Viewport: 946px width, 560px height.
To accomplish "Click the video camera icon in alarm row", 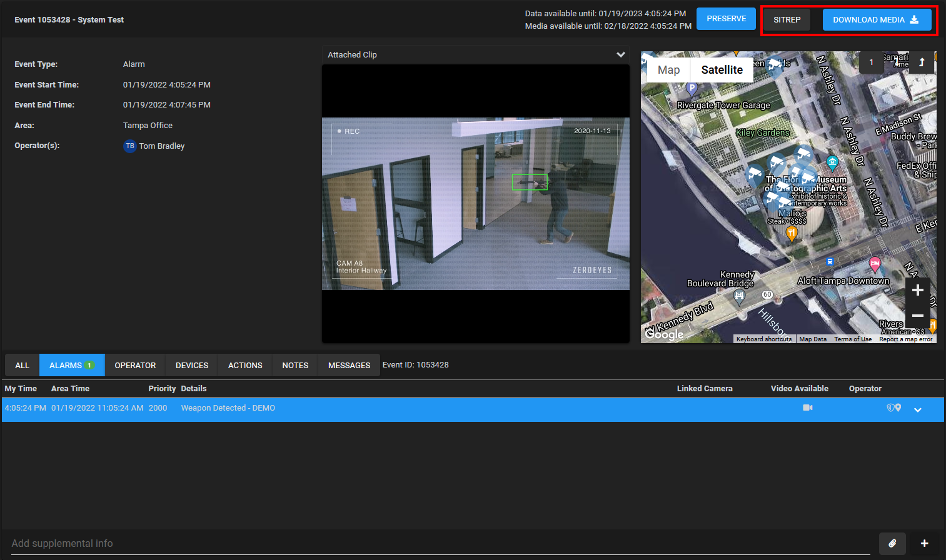I will [x=808, y=407].
